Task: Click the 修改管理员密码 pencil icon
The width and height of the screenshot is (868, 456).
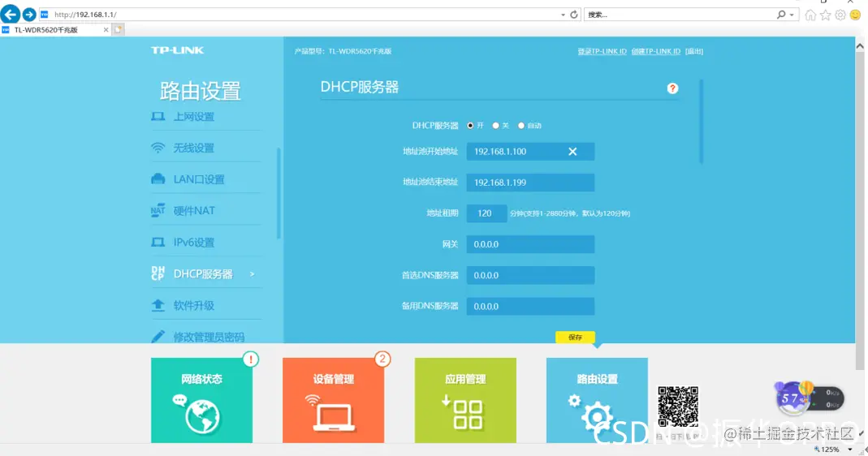Action: (158, 337)
